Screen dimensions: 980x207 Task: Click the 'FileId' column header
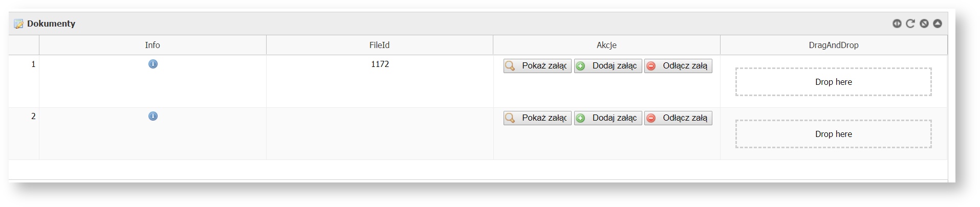pyautogui.click(x=379, y=45)
